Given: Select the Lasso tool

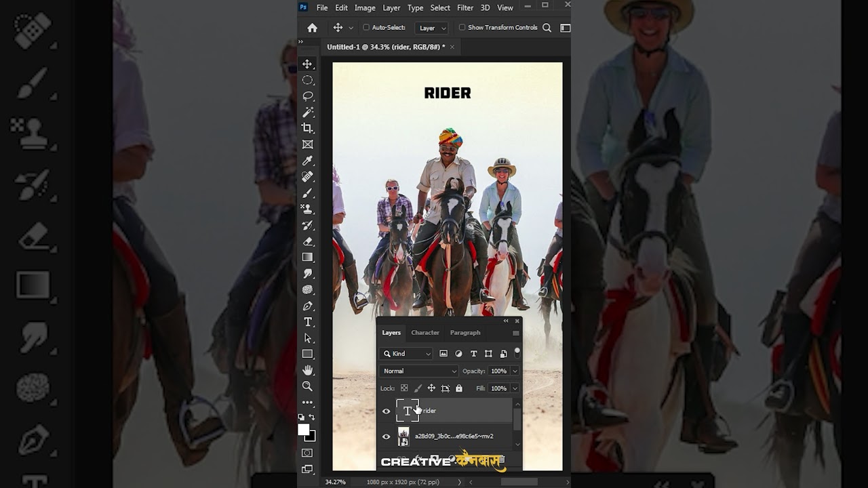Looking at the screenshot, I should (x=307, y=96).
